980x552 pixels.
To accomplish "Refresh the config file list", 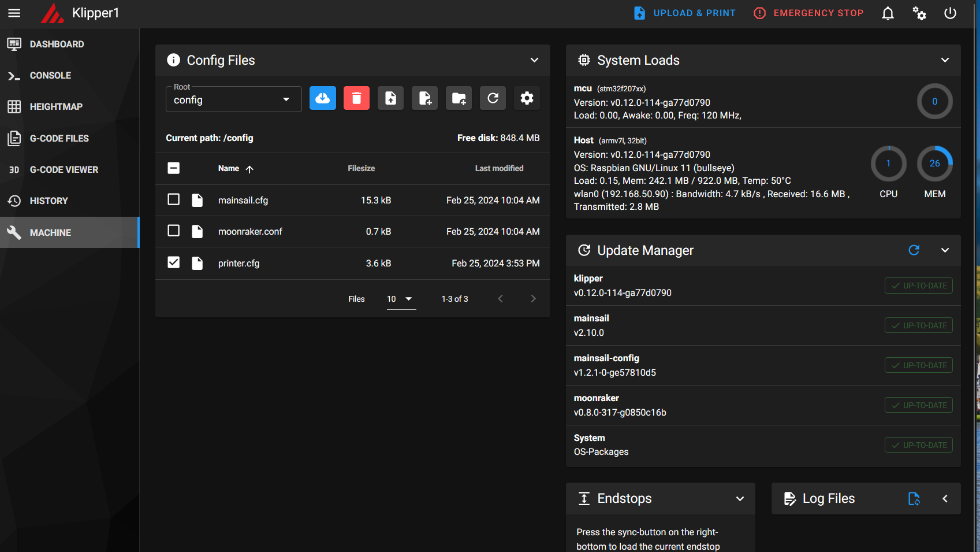I will [493, 98].
